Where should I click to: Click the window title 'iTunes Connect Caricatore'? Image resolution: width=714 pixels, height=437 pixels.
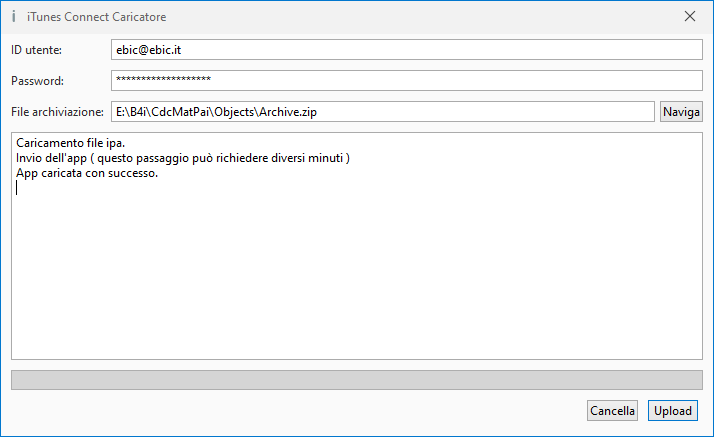click(x=97, y=17)
